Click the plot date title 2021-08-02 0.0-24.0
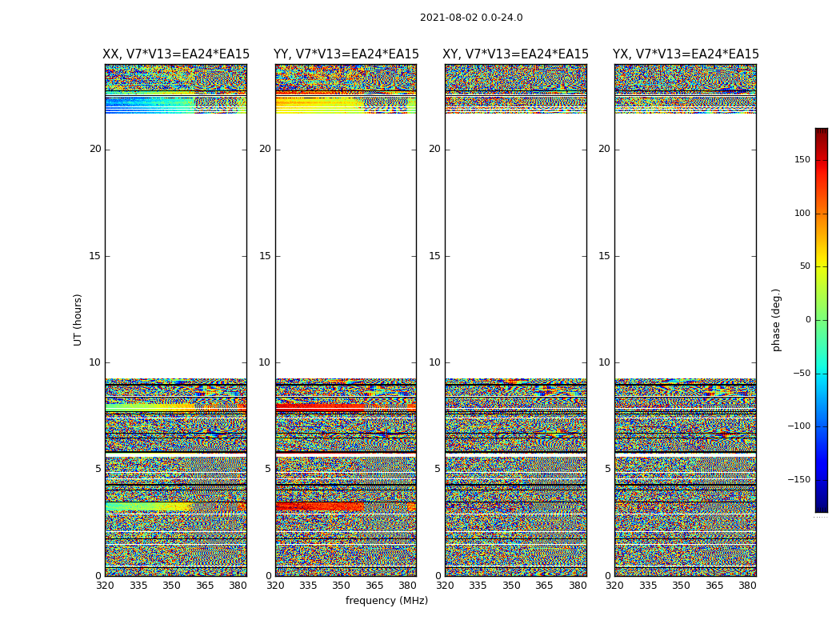Viewport: 840px width, 640px height. tap(471, 18)
